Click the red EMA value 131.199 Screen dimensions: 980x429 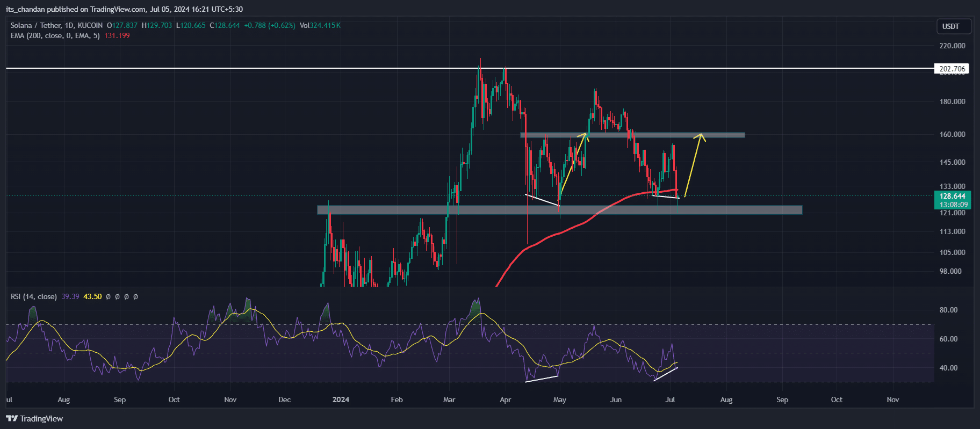[117, 35]
